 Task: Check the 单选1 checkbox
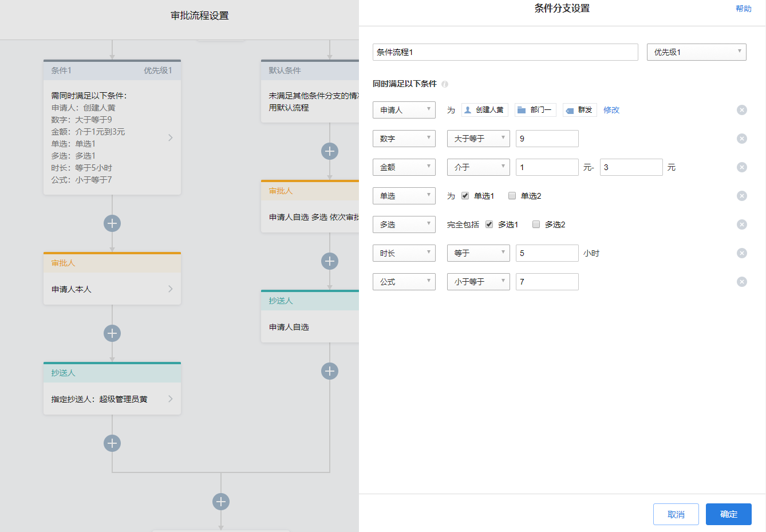(x=465, y=196)
